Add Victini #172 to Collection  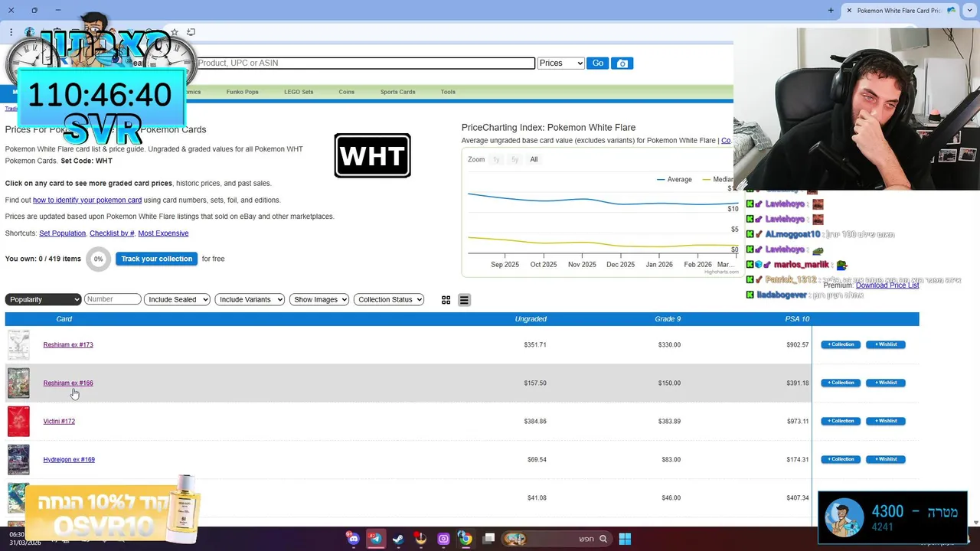(x=841, y=421)
